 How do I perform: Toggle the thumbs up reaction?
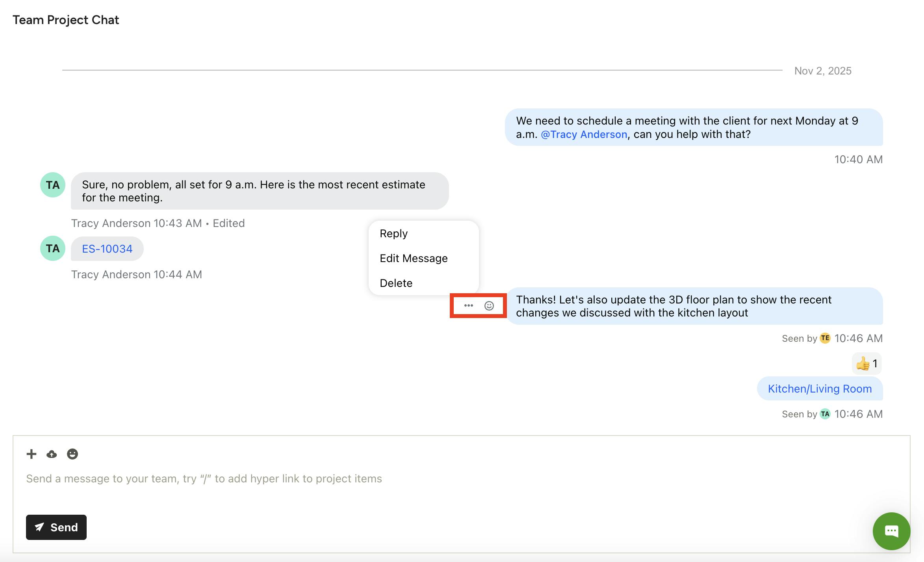click(x=866, y=363)
